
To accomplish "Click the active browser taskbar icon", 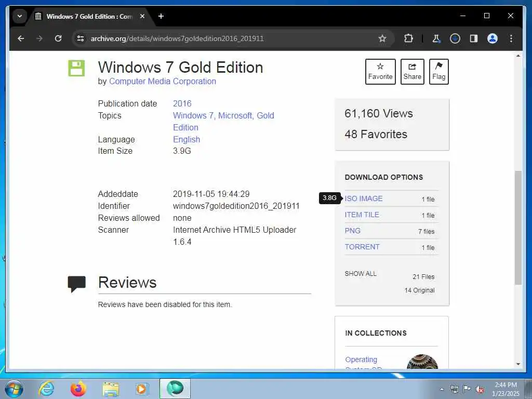I will [175, 389].
